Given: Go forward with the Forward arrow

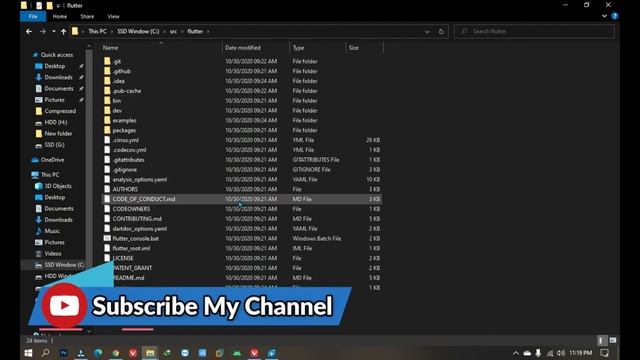Looking at the screenshot, I should point(42,31).
